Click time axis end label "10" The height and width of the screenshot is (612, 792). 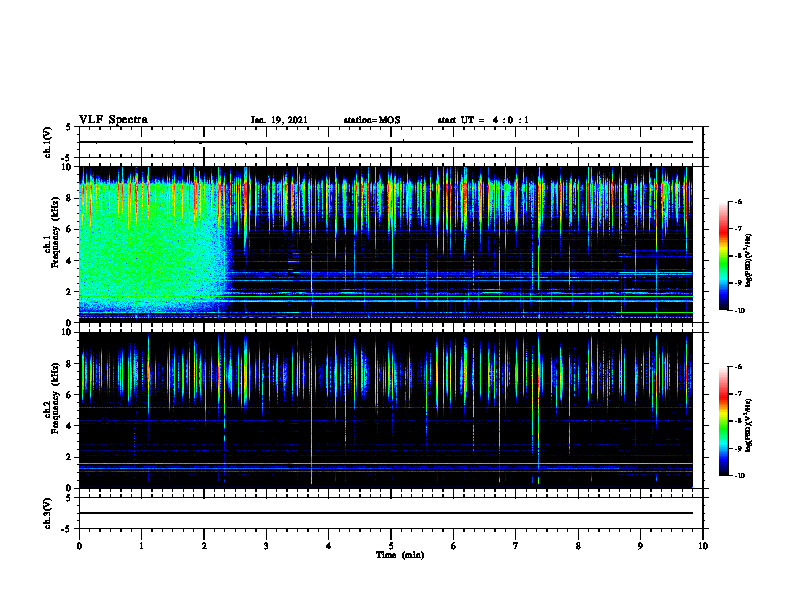click(703, 546)
